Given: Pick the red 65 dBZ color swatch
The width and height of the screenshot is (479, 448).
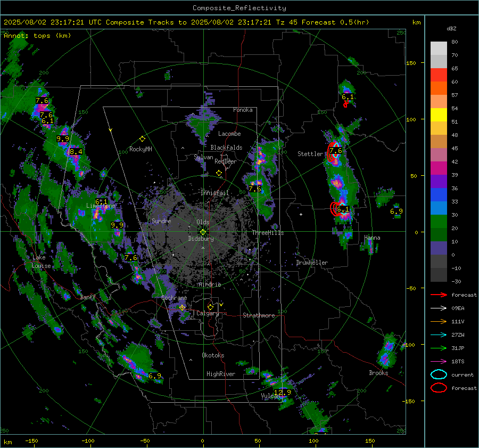Looking at the screenshot, I should point(439,75).
